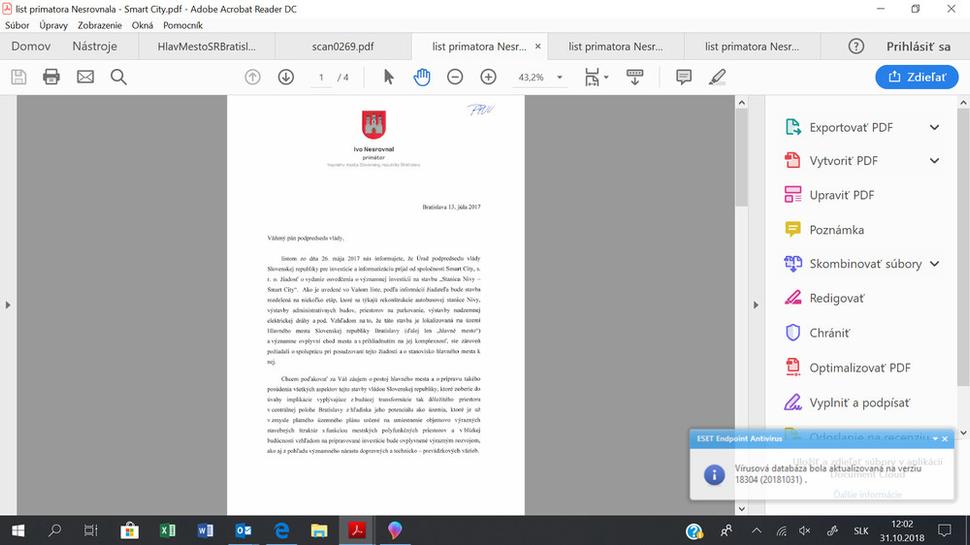Open the Poznámka tool
The height and width of the screenshot is (545, 970).
click(836, 230)
